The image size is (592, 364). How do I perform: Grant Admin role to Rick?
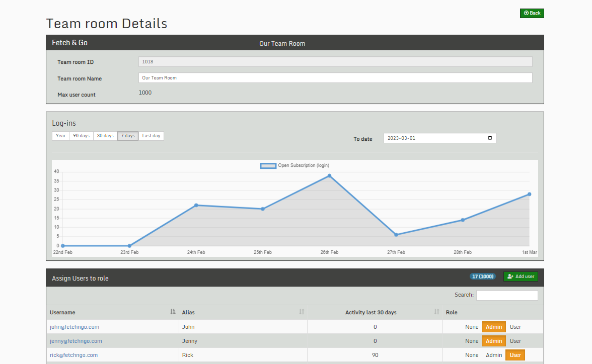pyautogui.click(x=493, y=355)
